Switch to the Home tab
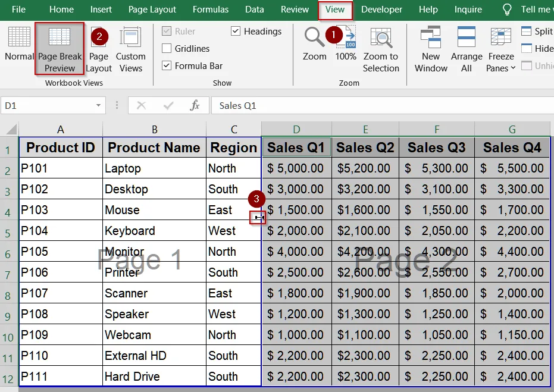 pos(61,10)
